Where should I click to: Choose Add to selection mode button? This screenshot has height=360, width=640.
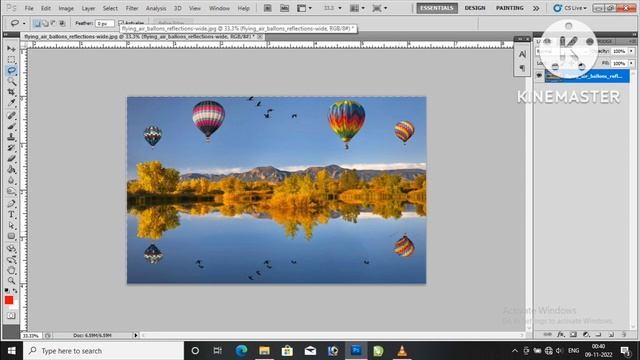pyautogui.click(x=45, y=23)
